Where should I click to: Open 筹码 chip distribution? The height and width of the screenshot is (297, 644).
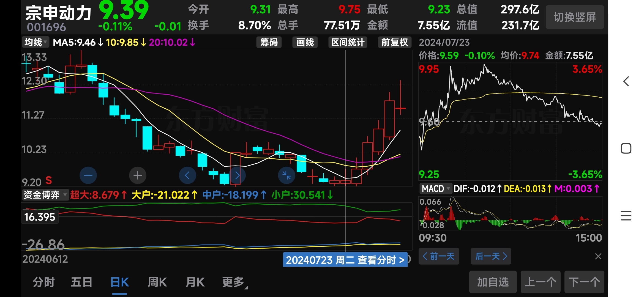point(269,42)
